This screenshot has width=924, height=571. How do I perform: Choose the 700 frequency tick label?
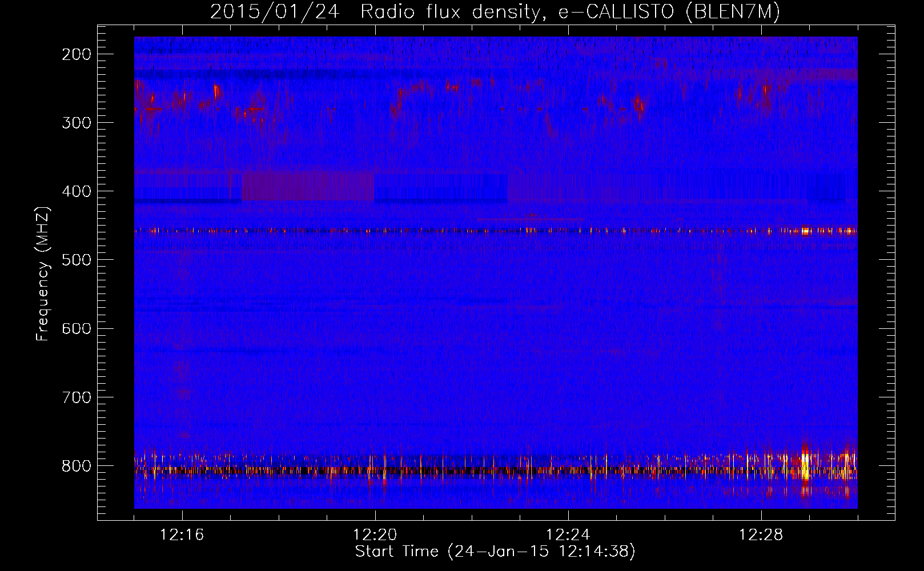(77, 397)
